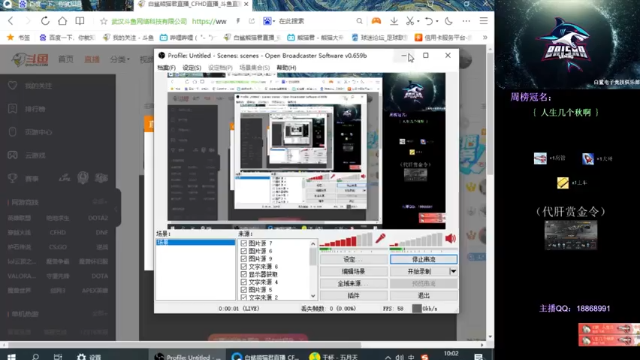Open the Windows Start menu

tap(11, 357)
